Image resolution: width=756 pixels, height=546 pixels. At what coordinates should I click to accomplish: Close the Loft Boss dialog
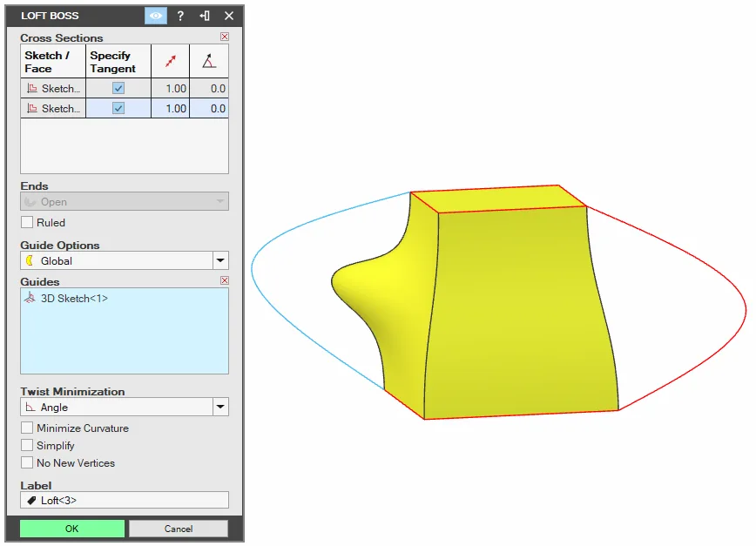(x=229, y=16)
